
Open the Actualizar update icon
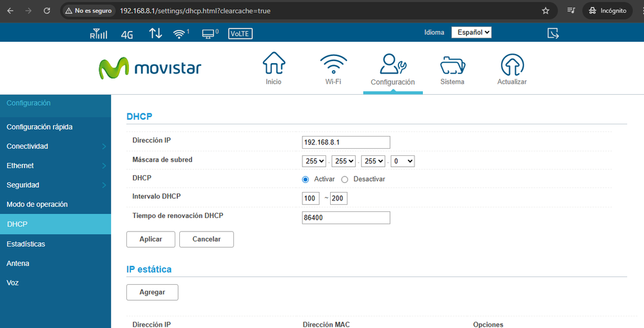(512, 65)
